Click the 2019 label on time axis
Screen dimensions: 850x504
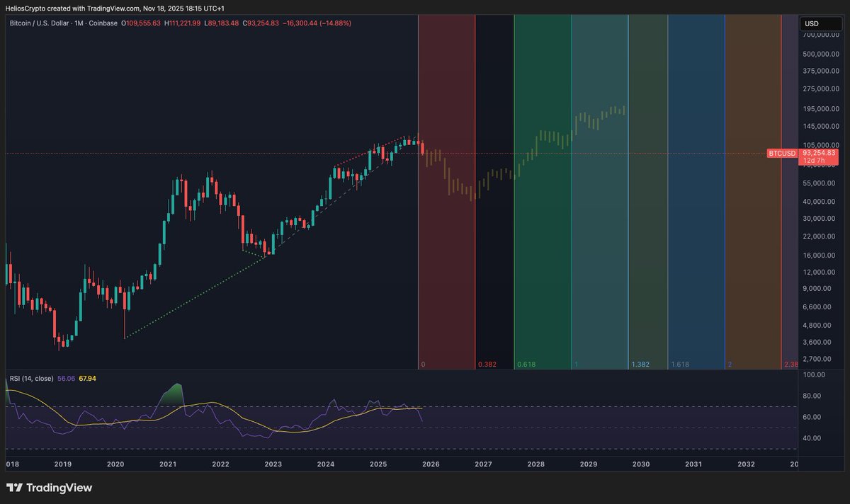pos(63,464)
